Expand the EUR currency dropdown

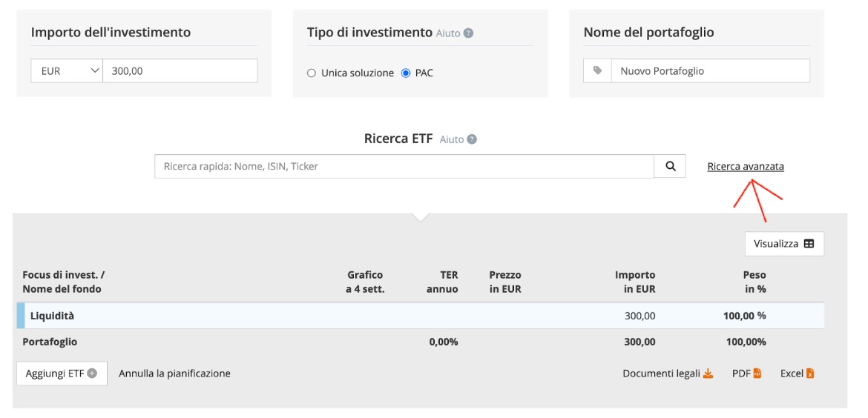coord(67,71)
